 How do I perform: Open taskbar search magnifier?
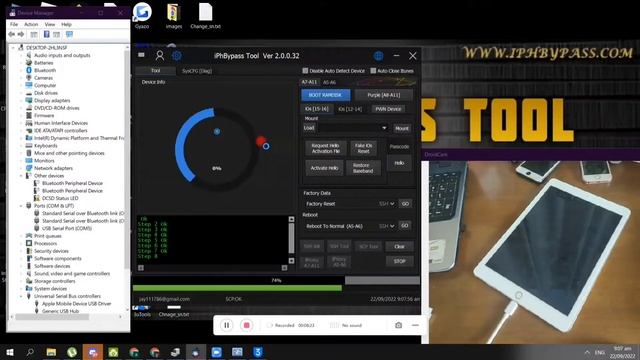click(30, 352)
